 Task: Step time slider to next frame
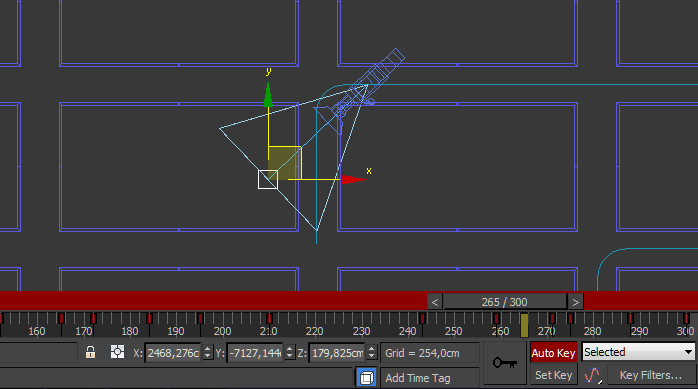pos(576,302)
